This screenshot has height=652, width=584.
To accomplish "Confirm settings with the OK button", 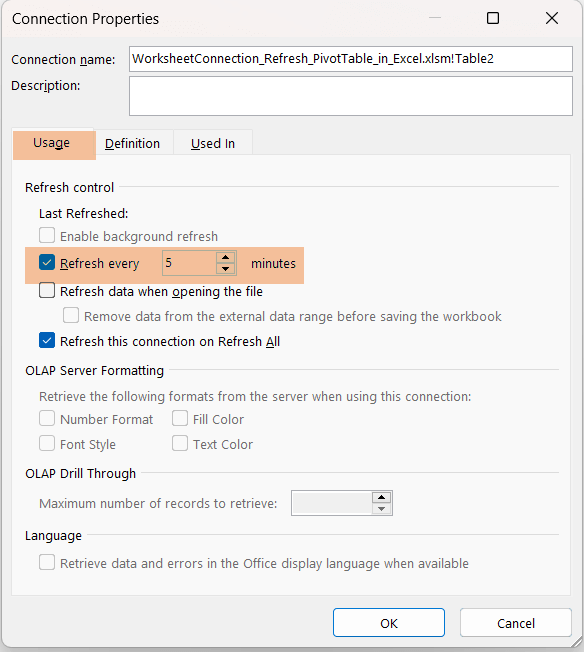I will 389,623.
